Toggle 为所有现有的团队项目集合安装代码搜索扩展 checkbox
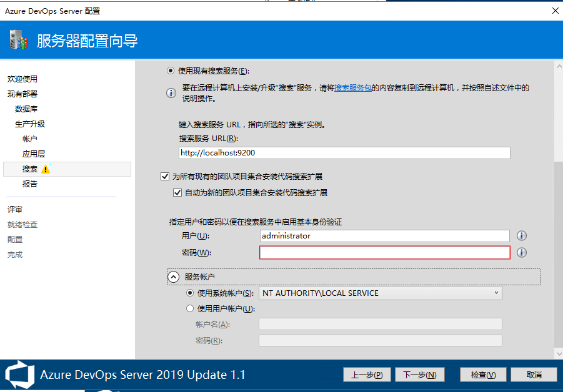Screen dimensions: 563x392 click(165, 177)
